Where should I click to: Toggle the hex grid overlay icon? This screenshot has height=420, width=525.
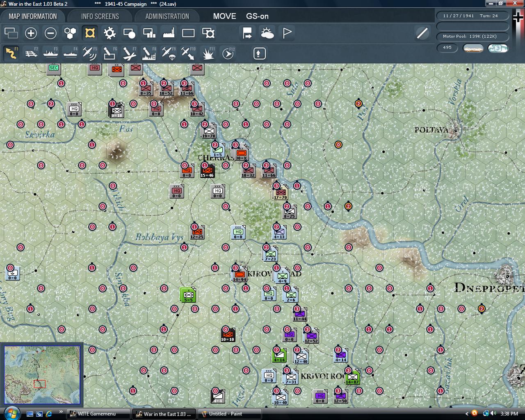coord(70,33)
